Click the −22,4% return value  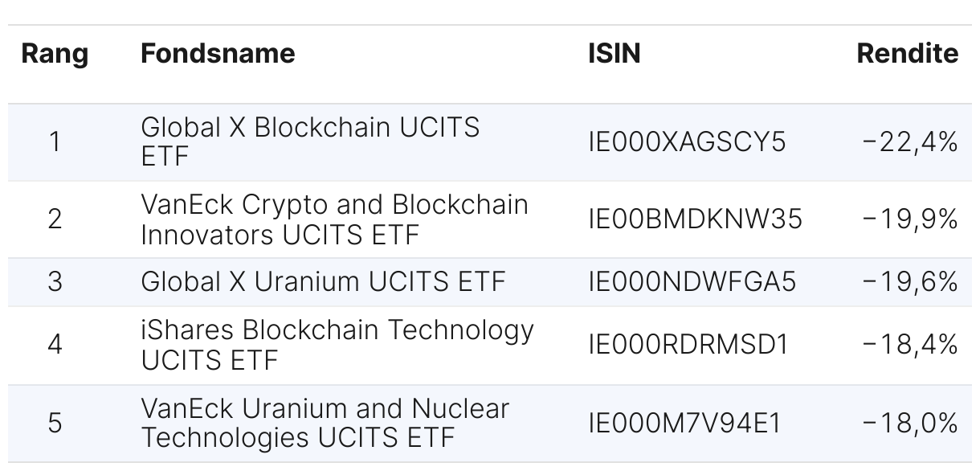pos(910,142)
